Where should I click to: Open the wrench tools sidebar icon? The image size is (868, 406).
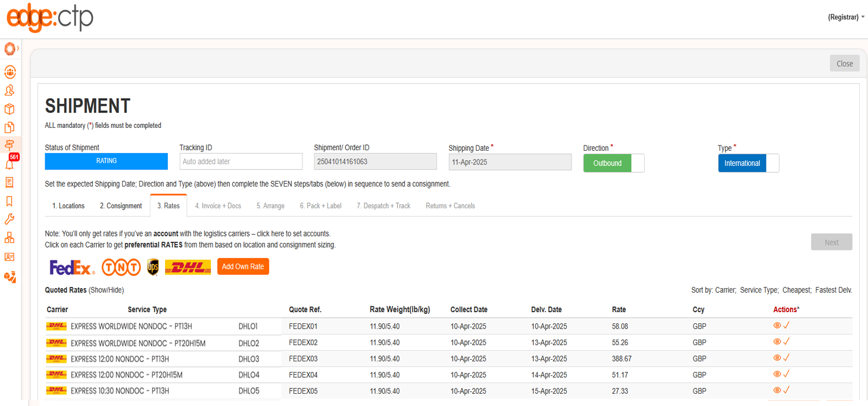click(9, 219)
